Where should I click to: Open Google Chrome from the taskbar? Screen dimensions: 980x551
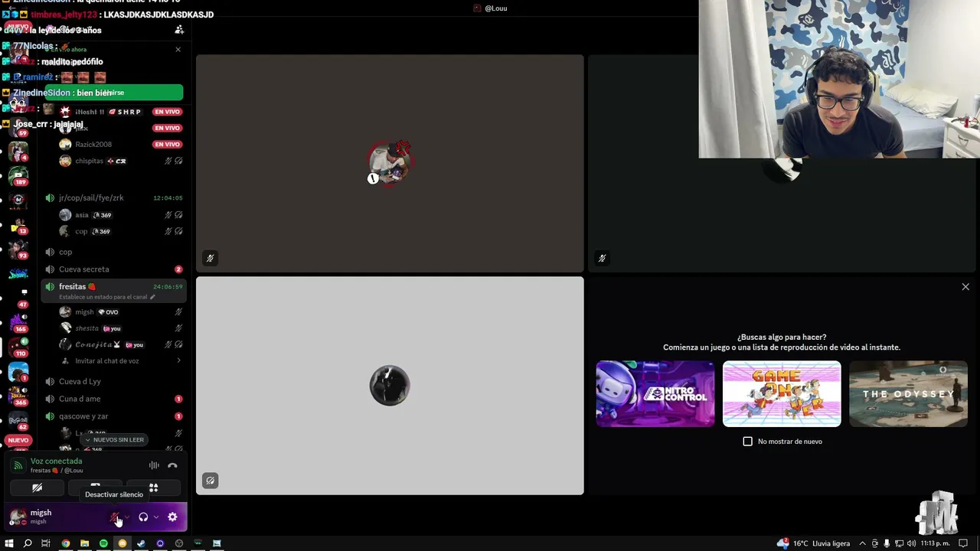click(x=66, y=543)
